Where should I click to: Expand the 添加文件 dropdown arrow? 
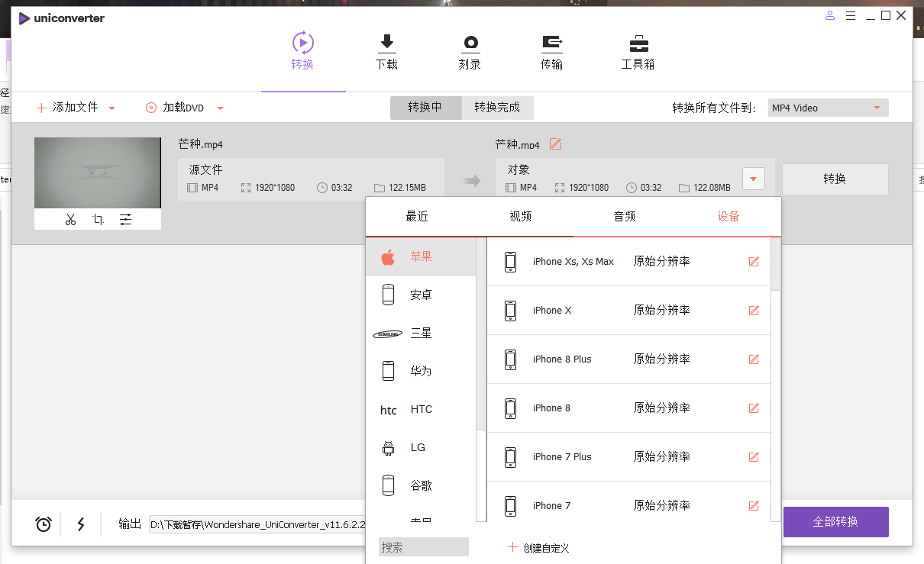(111, 108)
